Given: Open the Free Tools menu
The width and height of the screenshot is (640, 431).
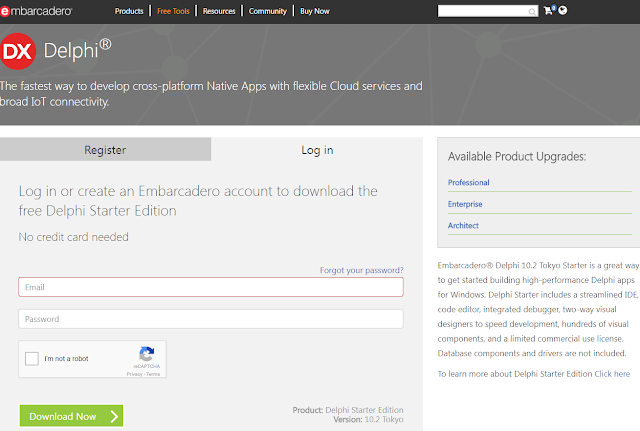Looking at the screenshot, I should tap(173, 11).
